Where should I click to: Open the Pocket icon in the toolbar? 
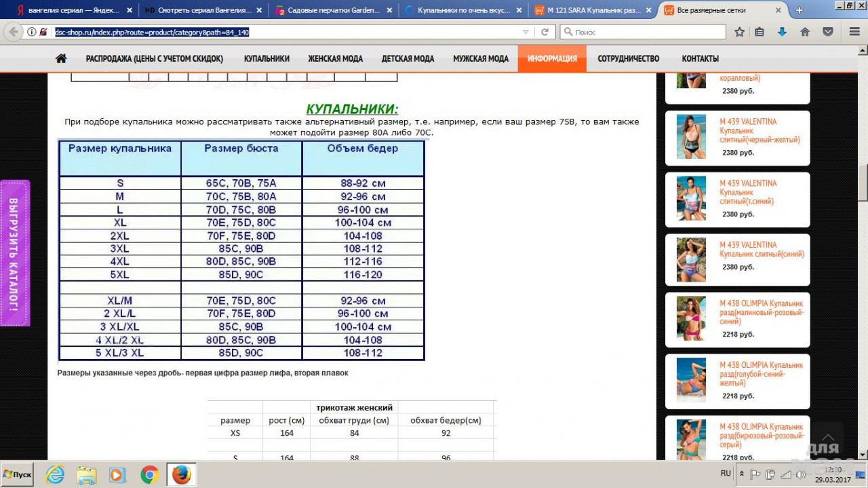pos(828,32)
